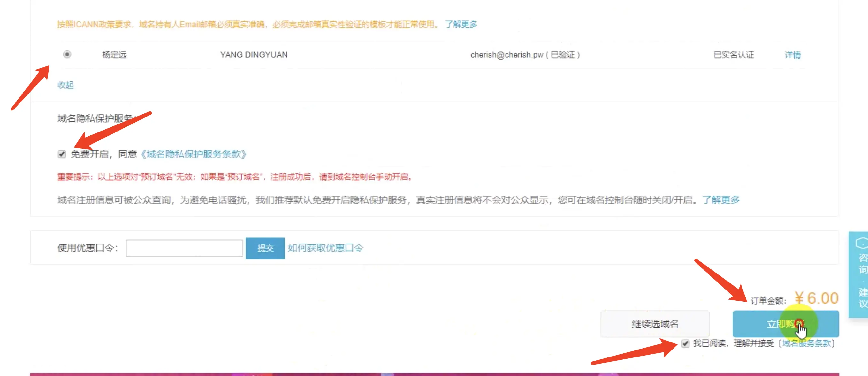The height and width of the screenshot is (376, 868).
Task: Click the cherish@cherish.pw email text
Action: (x=506, y=55)
